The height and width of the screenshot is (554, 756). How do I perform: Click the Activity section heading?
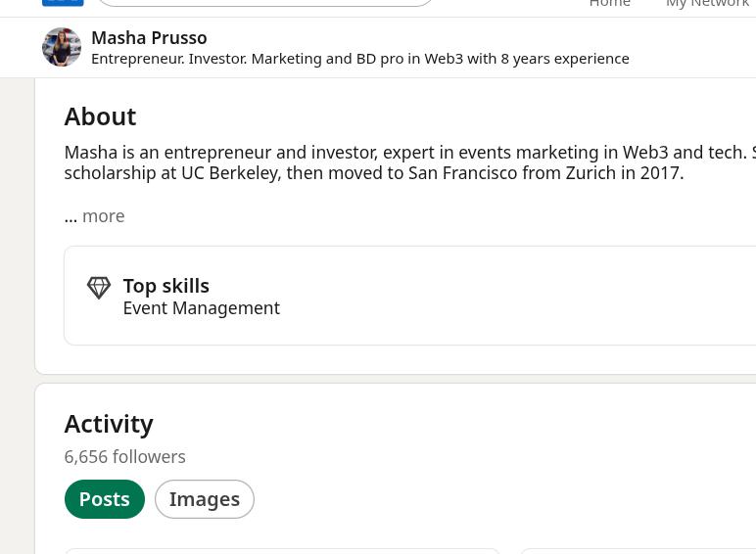(x=109, y=424)
